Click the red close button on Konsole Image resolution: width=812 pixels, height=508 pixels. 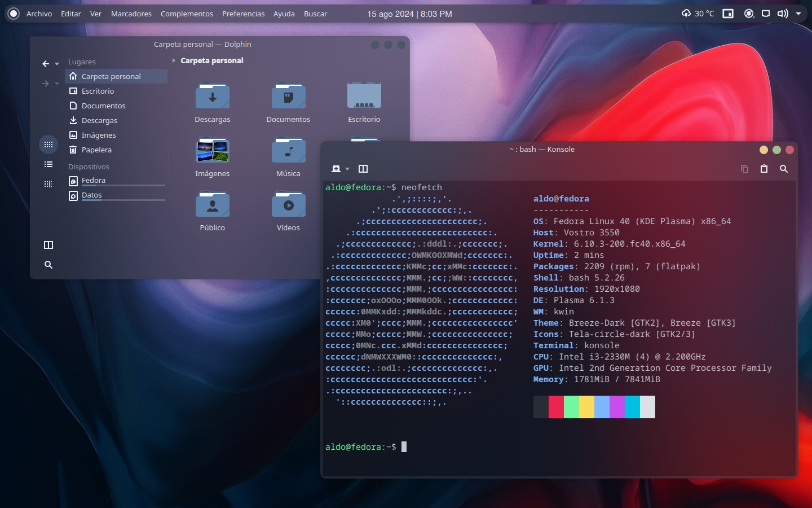[x=789, y=150]
